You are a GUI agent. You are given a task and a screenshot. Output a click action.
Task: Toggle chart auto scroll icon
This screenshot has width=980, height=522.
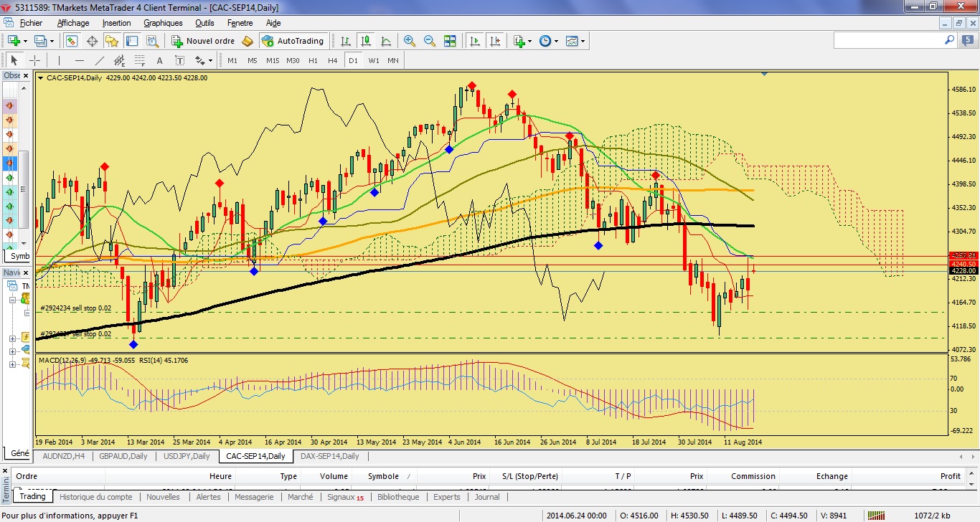coord(474,41)
